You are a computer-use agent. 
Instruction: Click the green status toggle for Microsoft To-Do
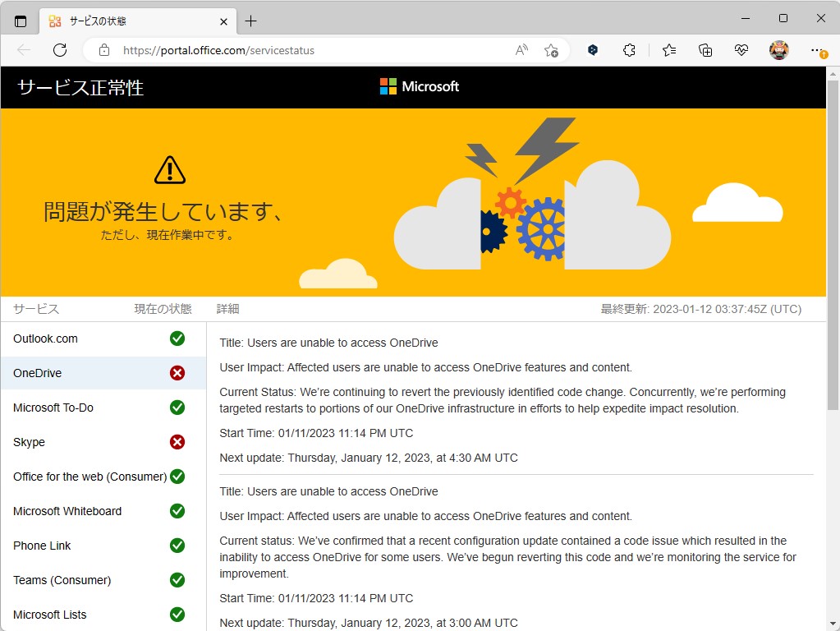click(177, 407)
